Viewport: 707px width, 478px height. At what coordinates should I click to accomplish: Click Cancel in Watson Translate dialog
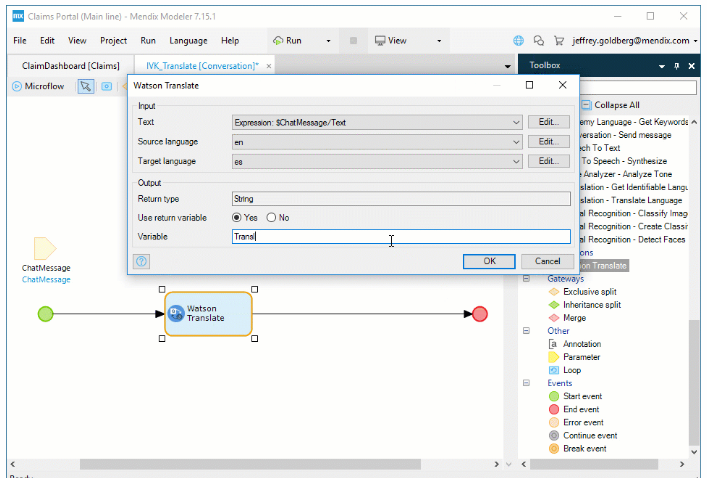[x=547, y=261]
